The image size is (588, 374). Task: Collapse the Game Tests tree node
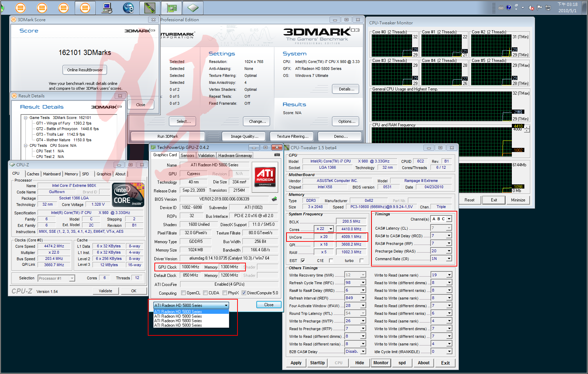click(26, 118)
